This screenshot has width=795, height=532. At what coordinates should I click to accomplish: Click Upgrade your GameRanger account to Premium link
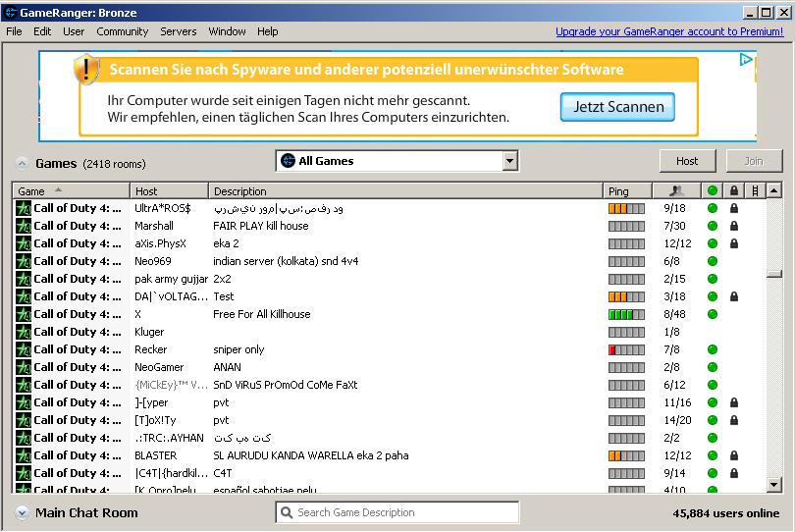point(669,31)
